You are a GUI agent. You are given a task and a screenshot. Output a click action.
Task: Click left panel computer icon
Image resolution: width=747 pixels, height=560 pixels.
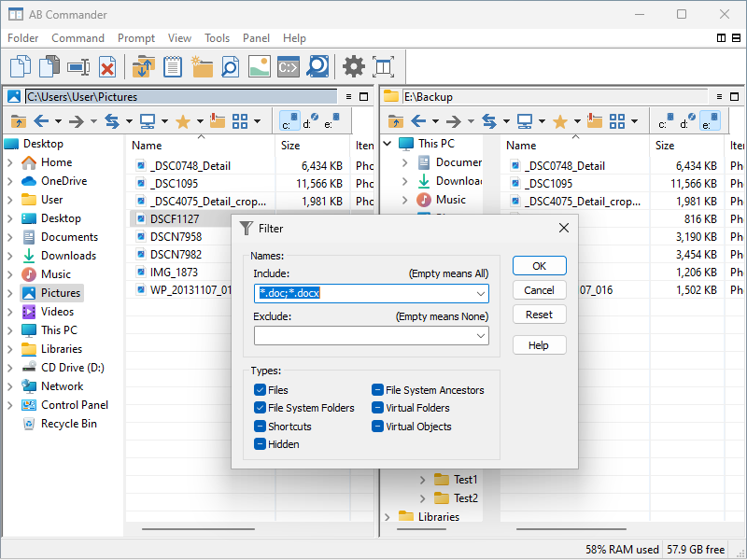148,121
